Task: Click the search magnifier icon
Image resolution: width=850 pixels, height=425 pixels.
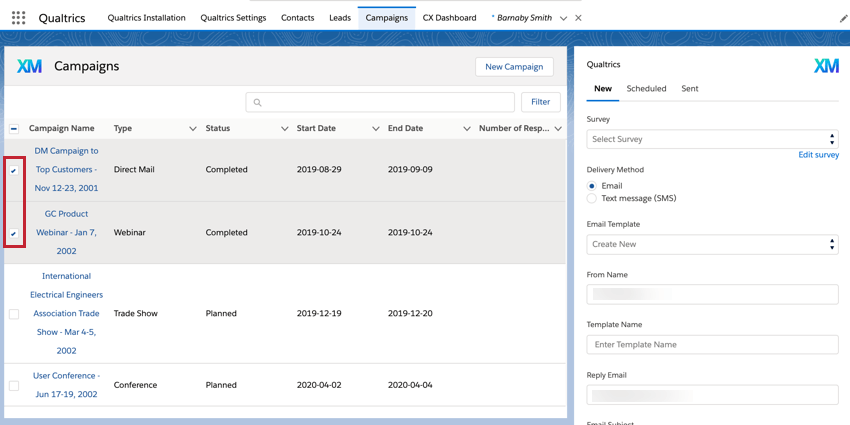Action: pyautogui.click(x=258, y=102)
